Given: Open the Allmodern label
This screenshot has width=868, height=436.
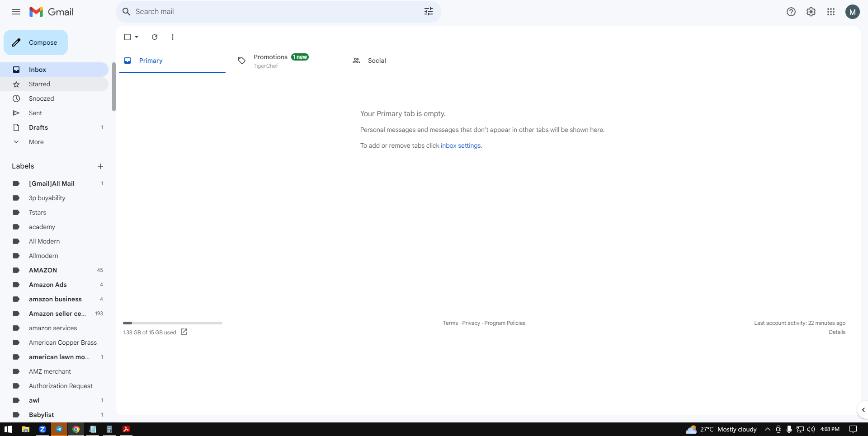Looking at the screenshot, I should pos(54,256).
